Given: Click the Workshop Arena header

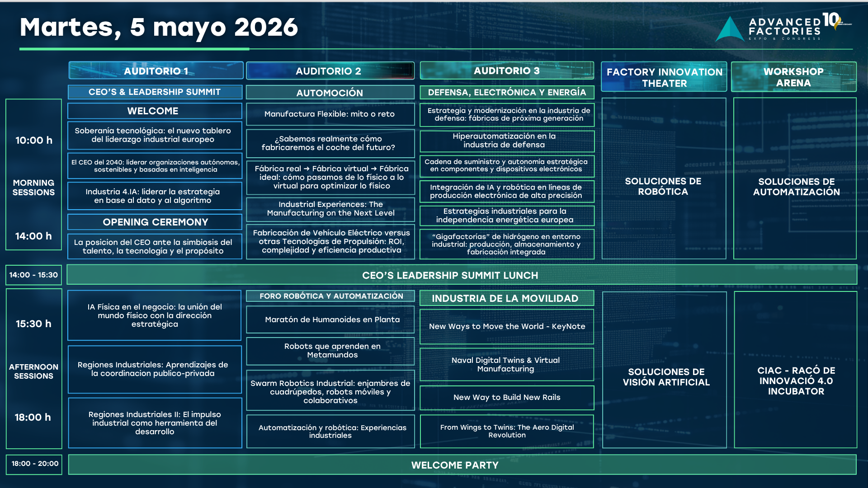Looking at the screenshot, I should click(793, 77).
